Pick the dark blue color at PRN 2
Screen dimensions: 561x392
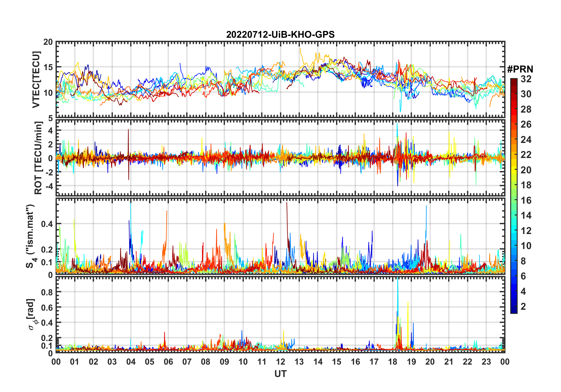514,307
